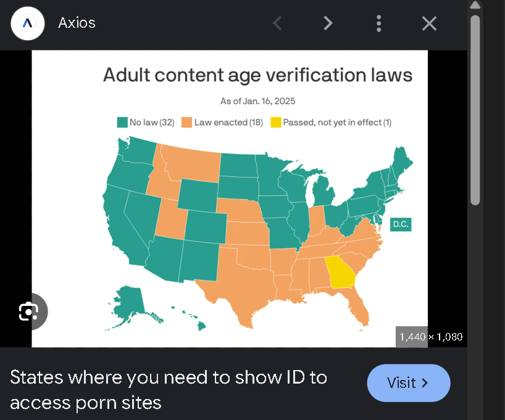Open the three-dot more options menu
505x420 pixels.
tap(379, 23)
